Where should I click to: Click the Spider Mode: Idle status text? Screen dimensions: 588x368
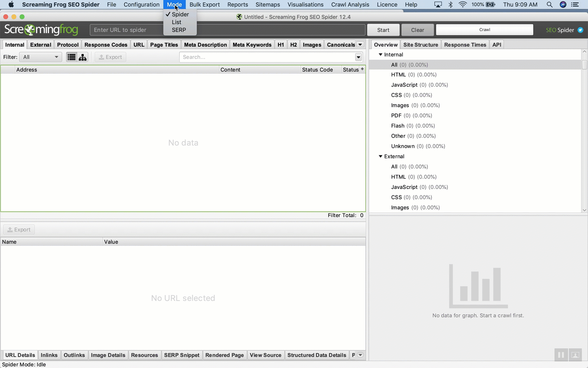(x=24, y=364)
